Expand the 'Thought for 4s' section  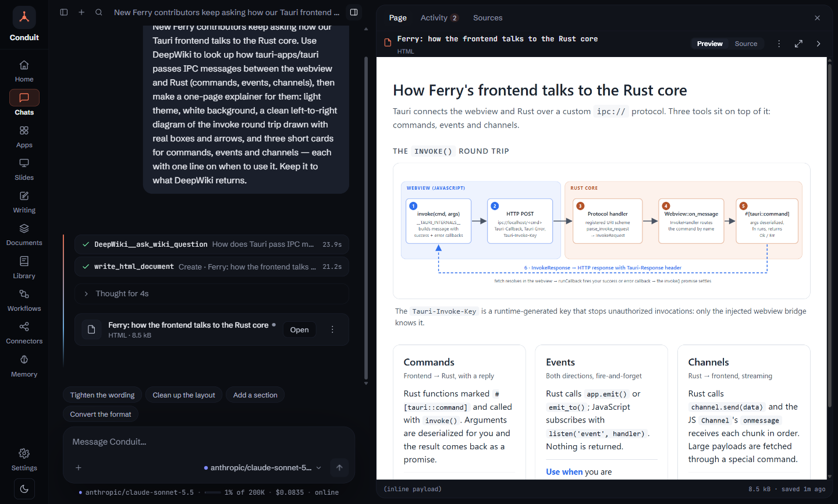[212, 294]
